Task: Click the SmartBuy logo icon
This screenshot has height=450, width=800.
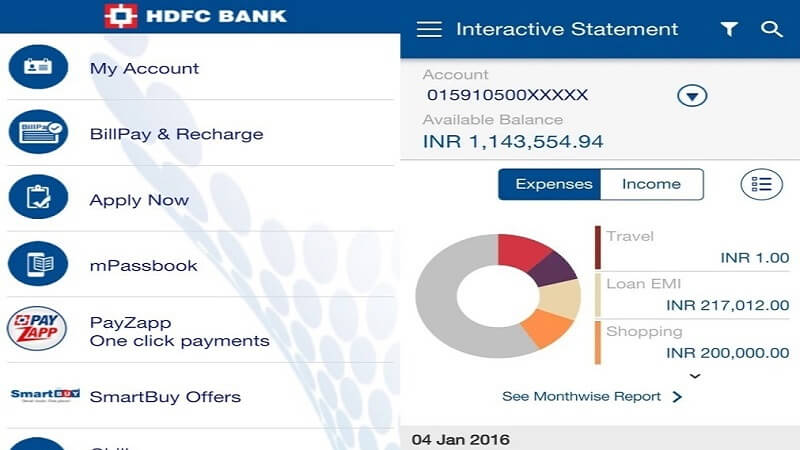Action: [45, 395]
